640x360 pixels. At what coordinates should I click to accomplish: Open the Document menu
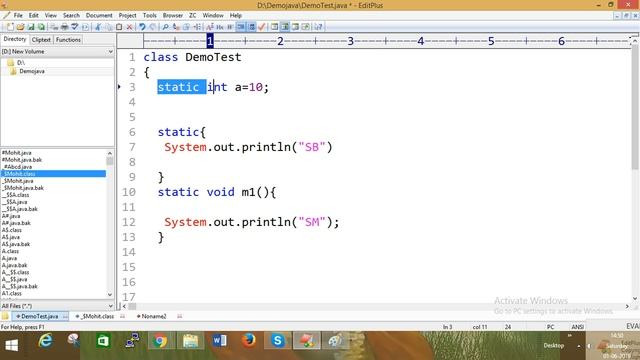coord(99,16)
